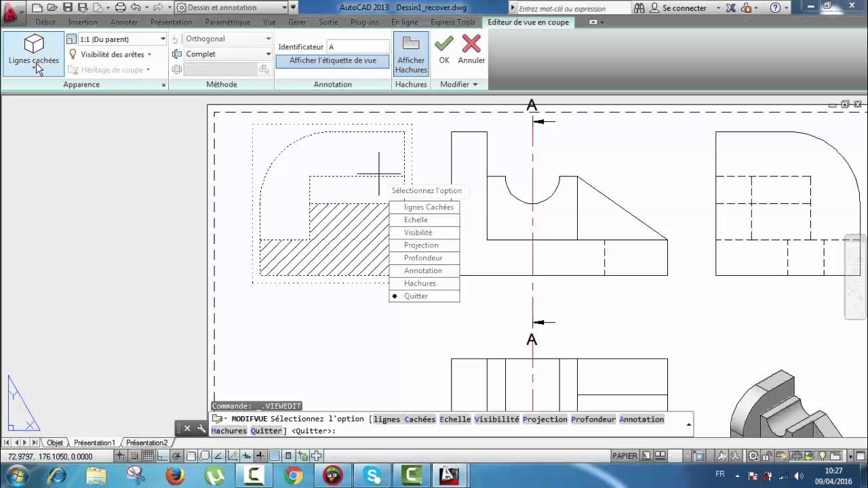
Task: Click the Clean Screen icon in status bar
Action: (861, 456)
